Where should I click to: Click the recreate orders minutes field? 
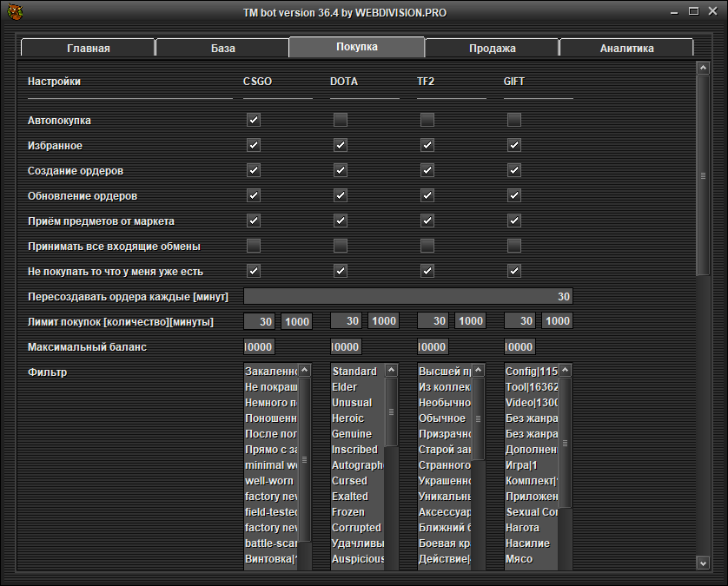click(407, 297)
